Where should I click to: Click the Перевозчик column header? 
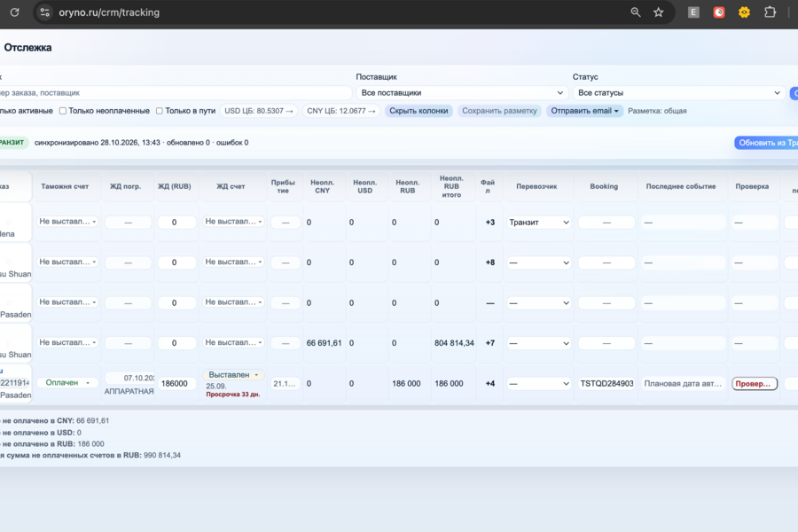point(536,186)
